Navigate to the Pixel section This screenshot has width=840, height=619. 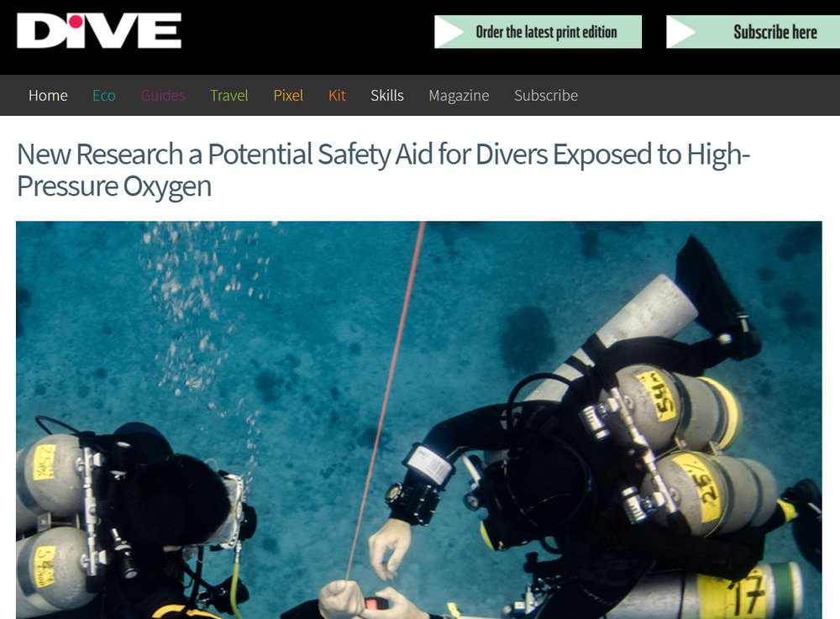tap(288, 95)
